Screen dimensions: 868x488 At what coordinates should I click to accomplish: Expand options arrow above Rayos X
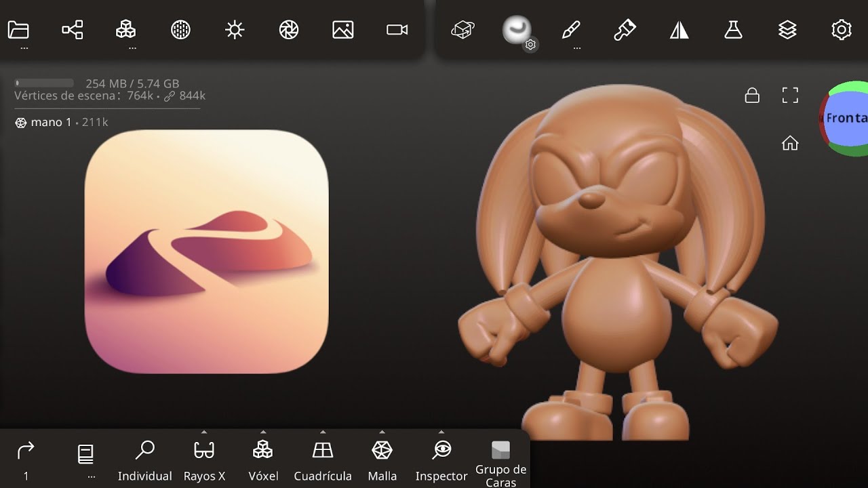point(204,432)
